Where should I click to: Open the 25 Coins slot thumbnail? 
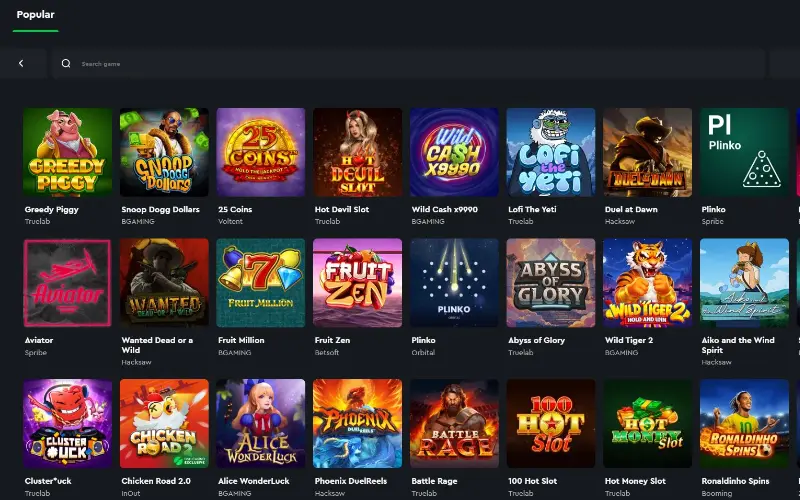(x=261, y=152)
